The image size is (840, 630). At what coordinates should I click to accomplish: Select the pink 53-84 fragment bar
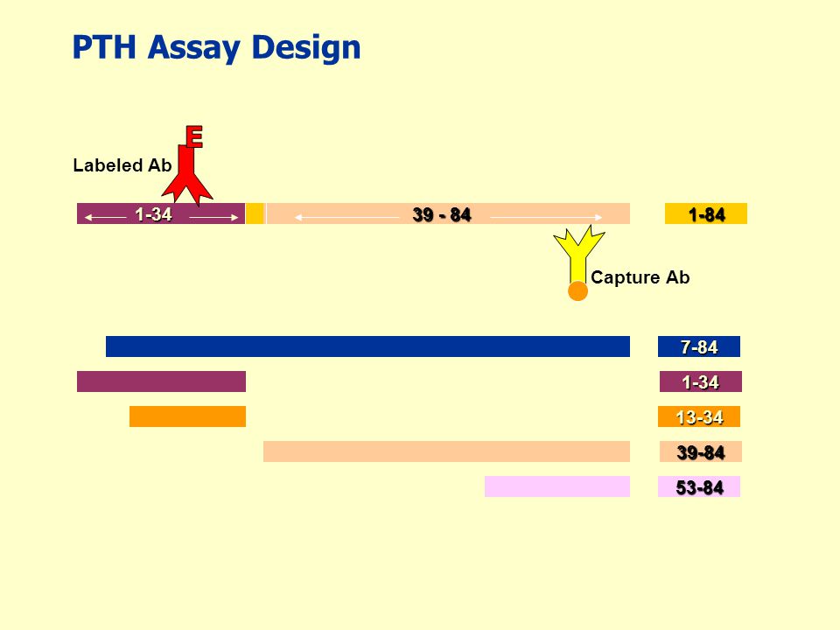click(x=557, y=486)
